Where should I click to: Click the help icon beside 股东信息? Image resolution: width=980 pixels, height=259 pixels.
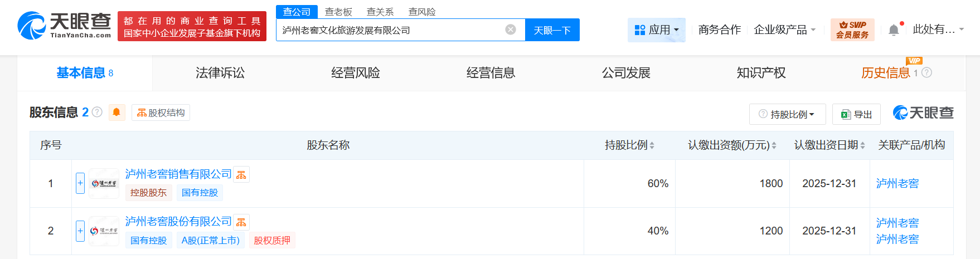(x=97, y=112)
